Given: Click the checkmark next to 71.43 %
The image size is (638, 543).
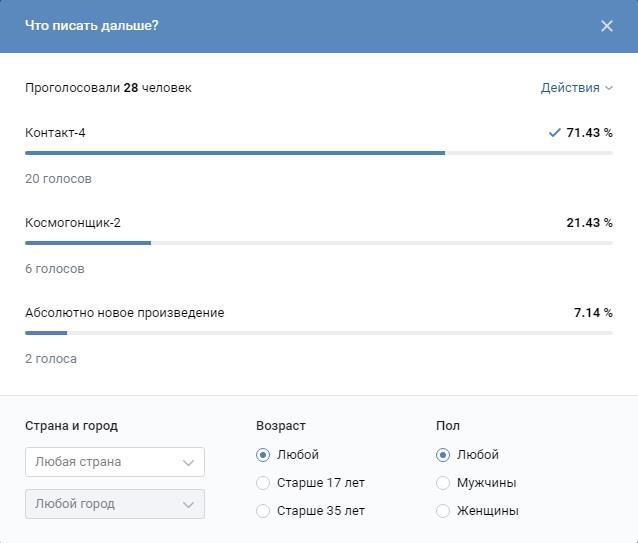Looking at the screenshot, I should pyautogui.click(x=554, y=133).
